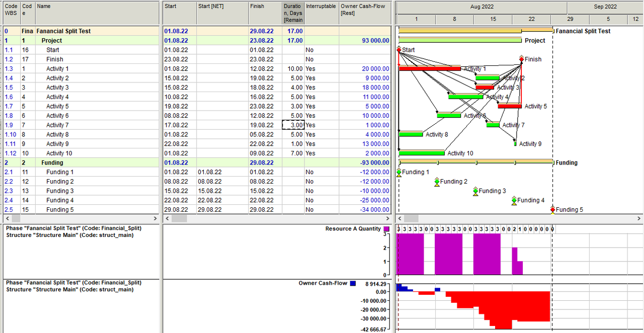Click Funding 4 cash-flow value -25 000.00
The height and width of the screenshot is (333, 644).
374,200
